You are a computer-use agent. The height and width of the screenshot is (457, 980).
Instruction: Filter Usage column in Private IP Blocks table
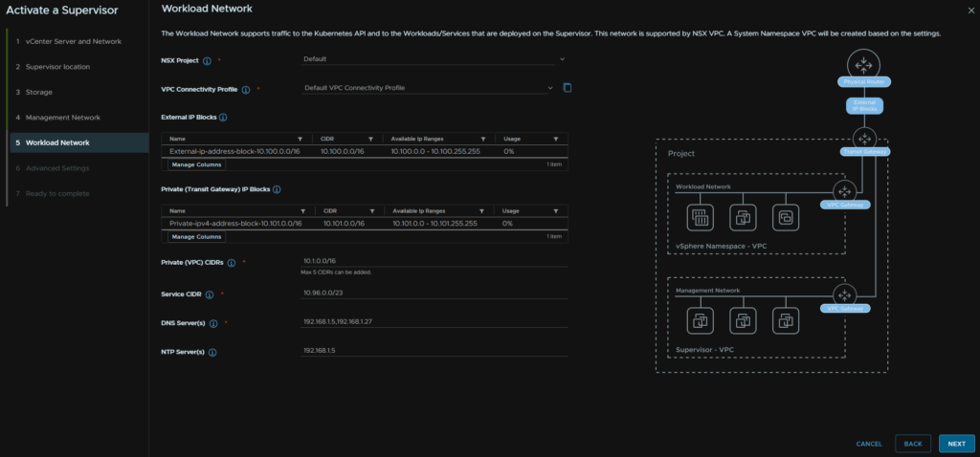556,210
